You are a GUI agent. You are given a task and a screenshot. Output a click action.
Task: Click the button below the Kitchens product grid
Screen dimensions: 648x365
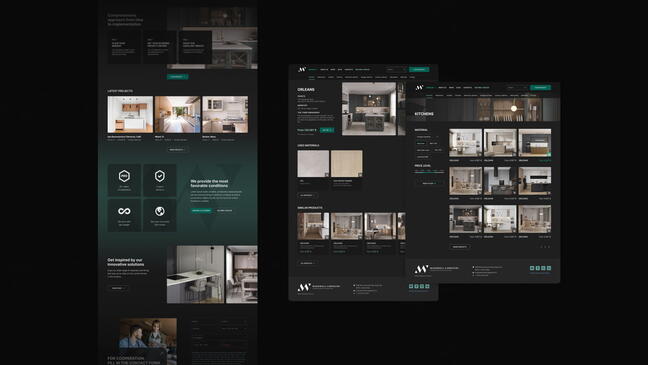460,247
